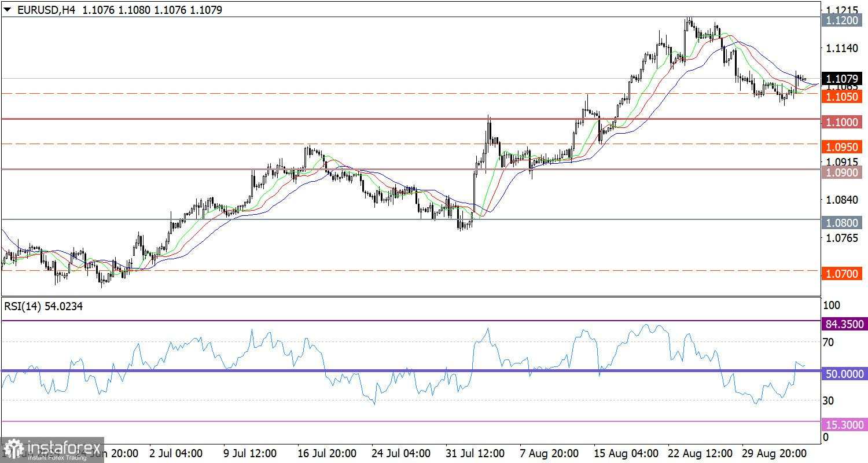Click the 1.0915 price axis value
Viewport: 868px width, 463px height.
841,161
